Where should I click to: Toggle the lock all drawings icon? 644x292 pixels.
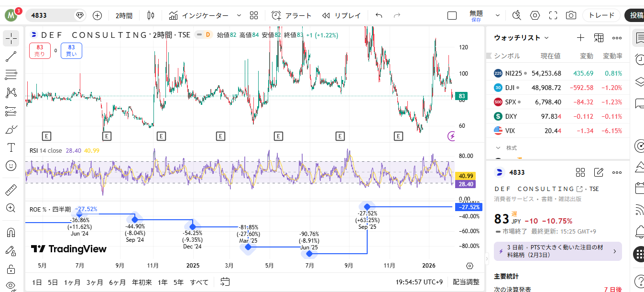(11, 269)
